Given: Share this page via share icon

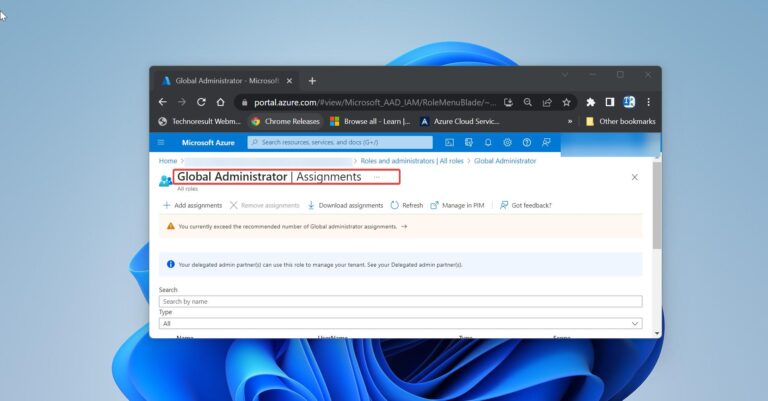Looking at the screenshot, I should (x=547, y=102).
